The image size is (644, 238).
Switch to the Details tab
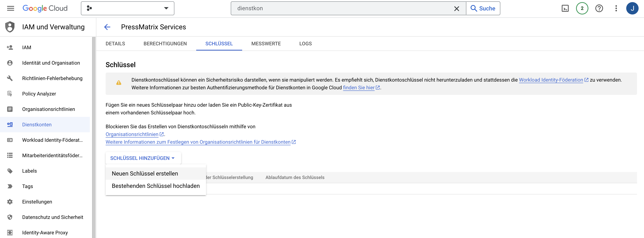pos(115,44)
